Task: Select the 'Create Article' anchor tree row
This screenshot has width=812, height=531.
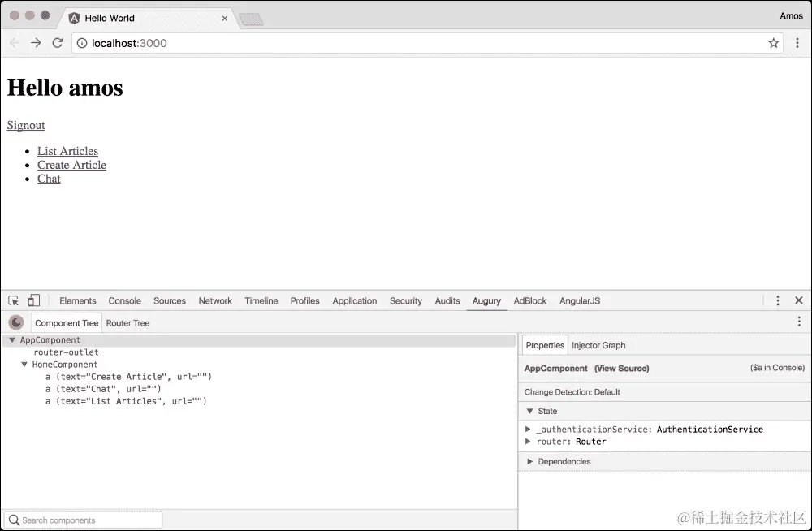Action: pyautogui.click(x=259, y=377)
